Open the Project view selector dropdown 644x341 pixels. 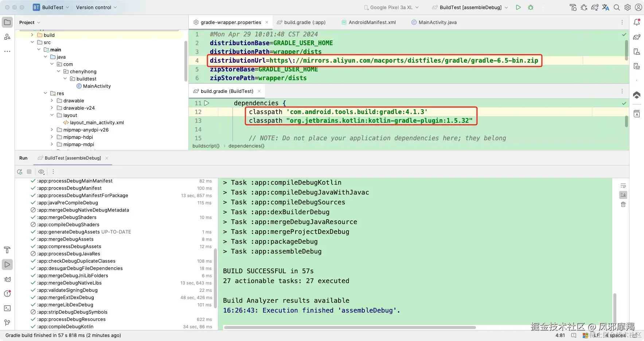click(30, 22)
